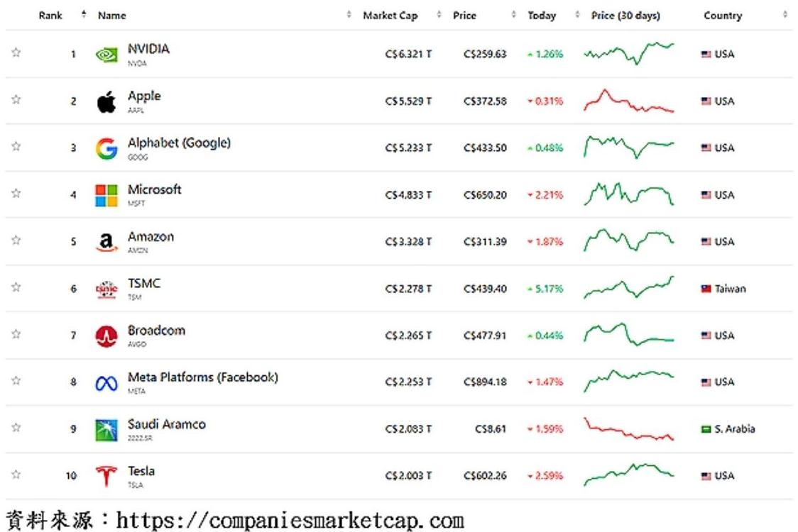This screenshot has height=532, width=798.
Task: Click the Broadcom logo icon
Action: pyautogui.click(x=106, y=336)
